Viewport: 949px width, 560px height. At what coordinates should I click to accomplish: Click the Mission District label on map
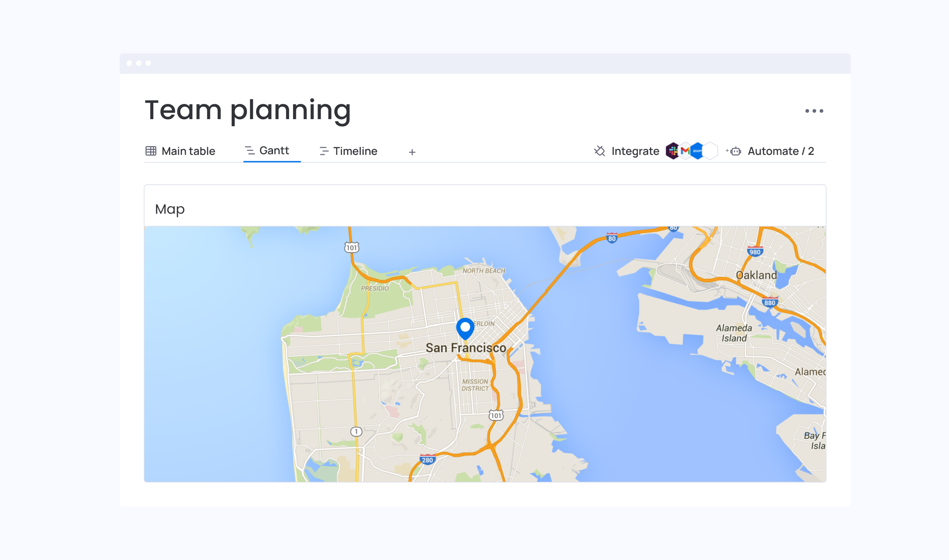475,385
